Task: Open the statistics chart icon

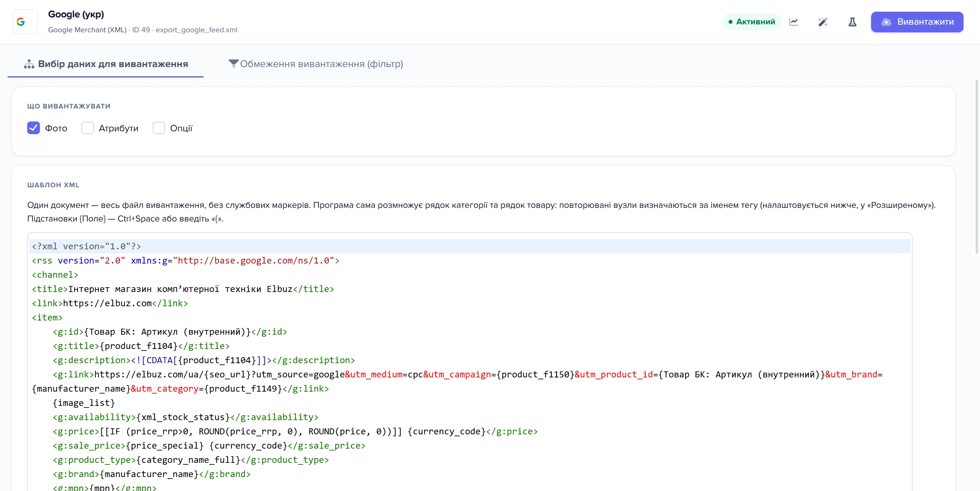Action: [x=794, y=22]
